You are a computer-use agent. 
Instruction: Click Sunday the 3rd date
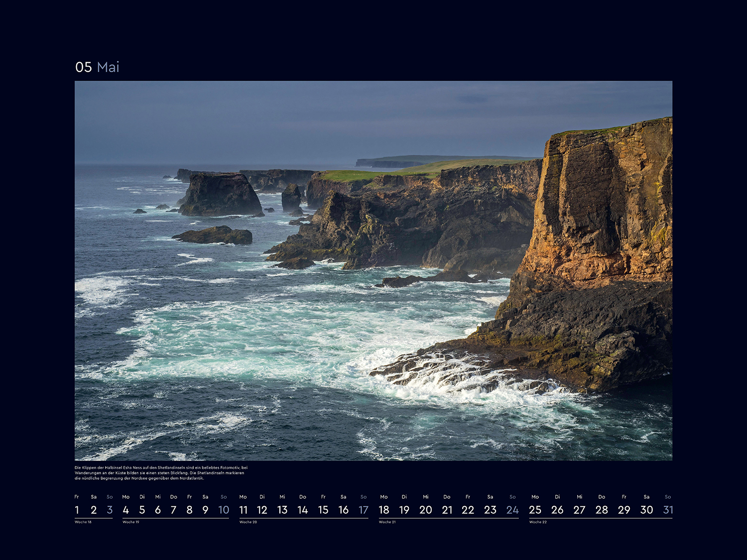pyautogui.click(x=110, y=510)
